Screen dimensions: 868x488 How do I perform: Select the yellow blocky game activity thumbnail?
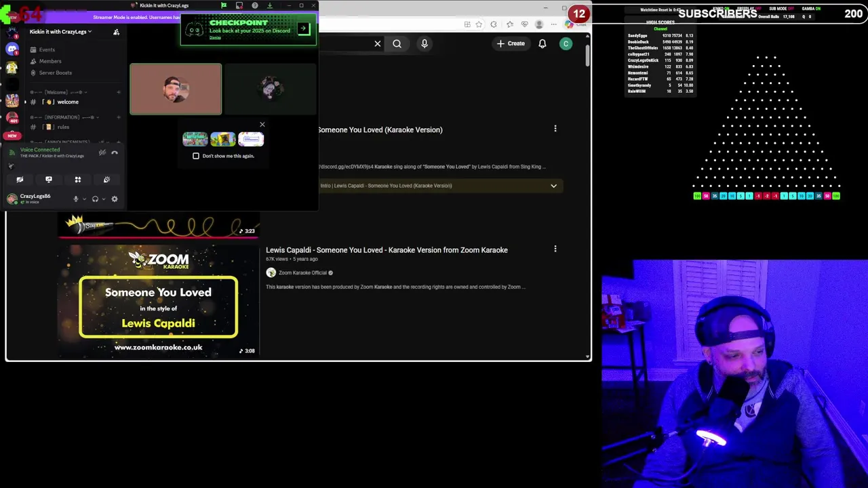point(222,139)
